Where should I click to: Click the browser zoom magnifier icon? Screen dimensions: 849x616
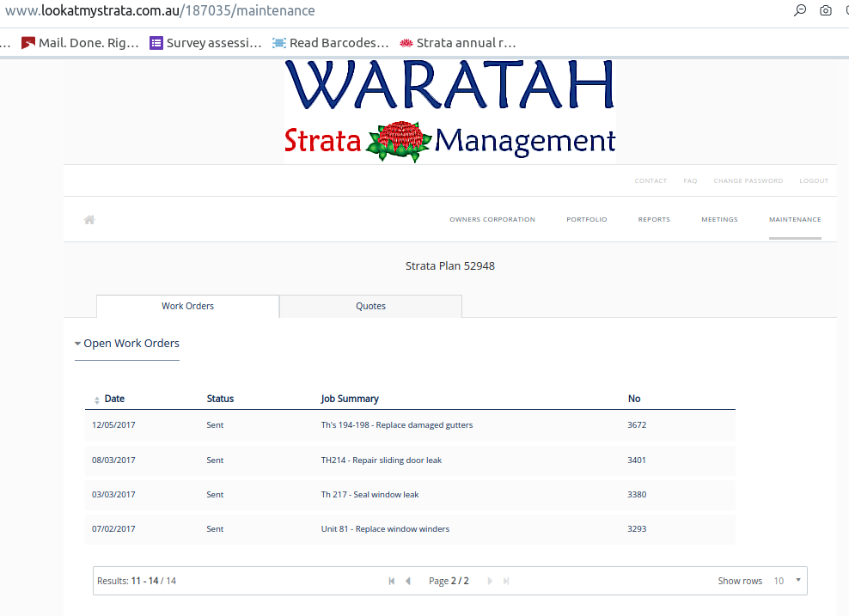800,10
